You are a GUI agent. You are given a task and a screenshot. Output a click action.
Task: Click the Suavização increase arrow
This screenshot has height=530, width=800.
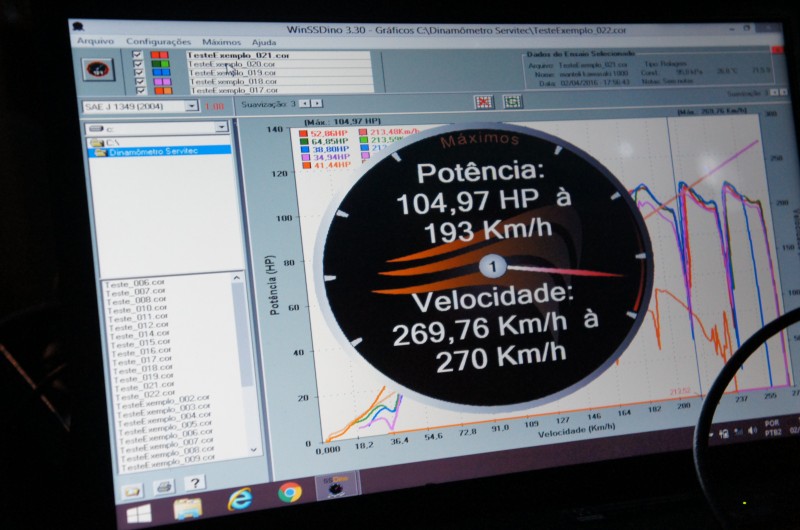tap(317, 102)
